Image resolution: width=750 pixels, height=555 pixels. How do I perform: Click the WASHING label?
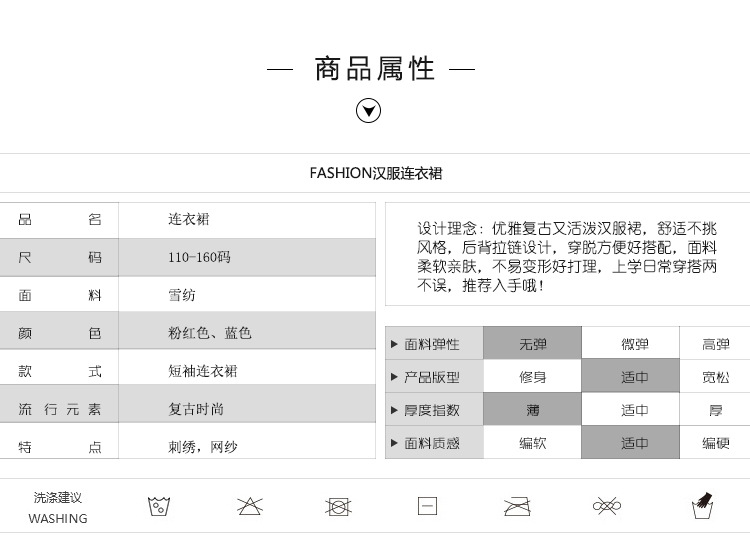pyautogui.click(x=58, y=519)
